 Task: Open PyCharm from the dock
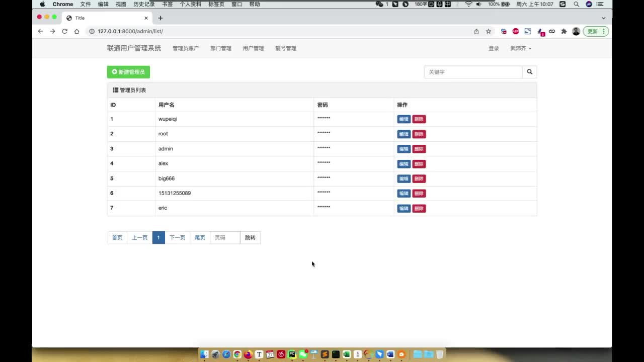(292, 354)
